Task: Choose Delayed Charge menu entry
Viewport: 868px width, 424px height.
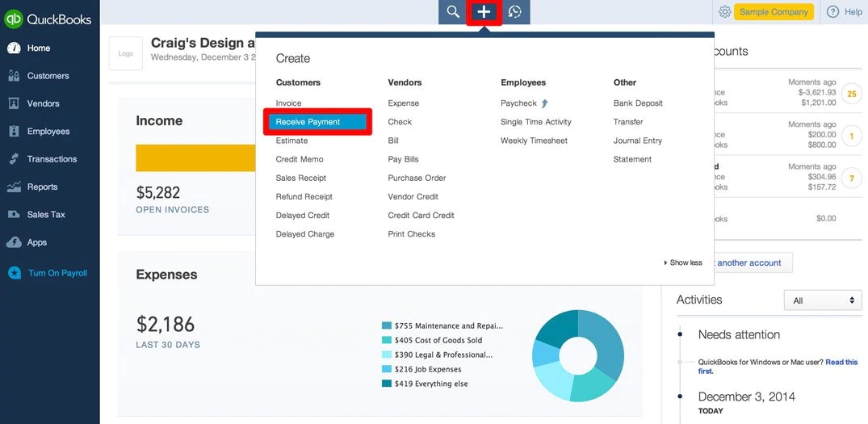Action: [305, 234]
